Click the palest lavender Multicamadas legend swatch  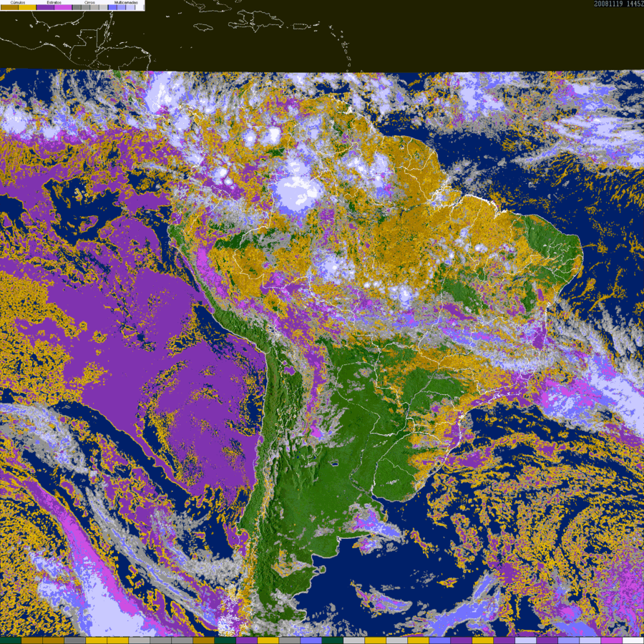(130, 7)
